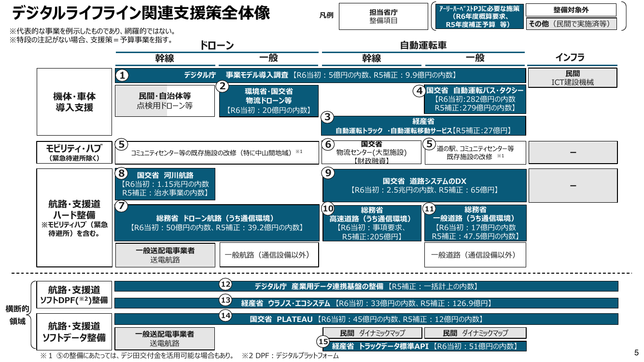The width and height of the screenshot is (644, 362).
Task: Click the circled number 7 marker
Action: point(122,206)
